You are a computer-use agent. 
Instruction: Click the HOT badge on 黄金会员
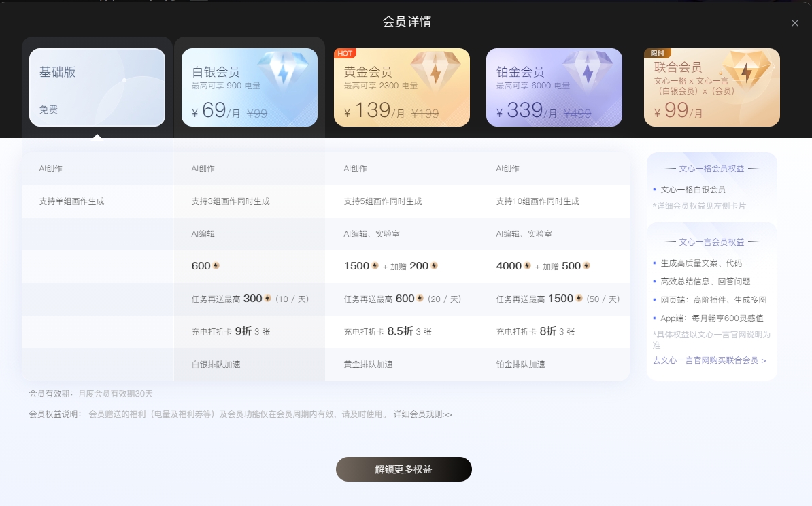coord(345,53)
